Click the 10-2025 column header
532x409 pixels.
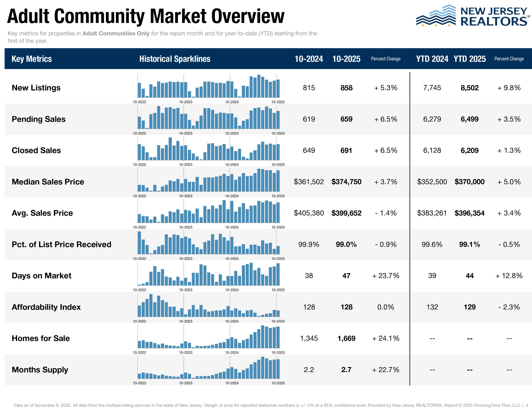click(x=346, y=59)
